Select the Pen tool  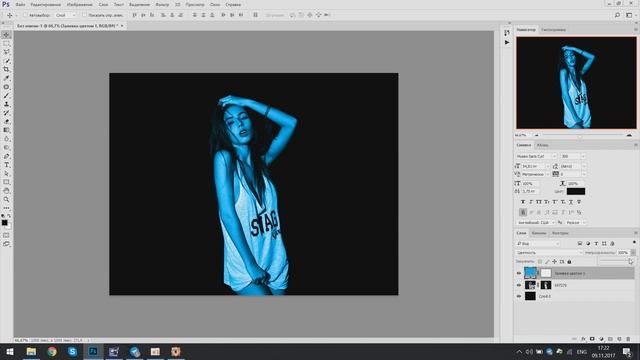click(6, 156)
